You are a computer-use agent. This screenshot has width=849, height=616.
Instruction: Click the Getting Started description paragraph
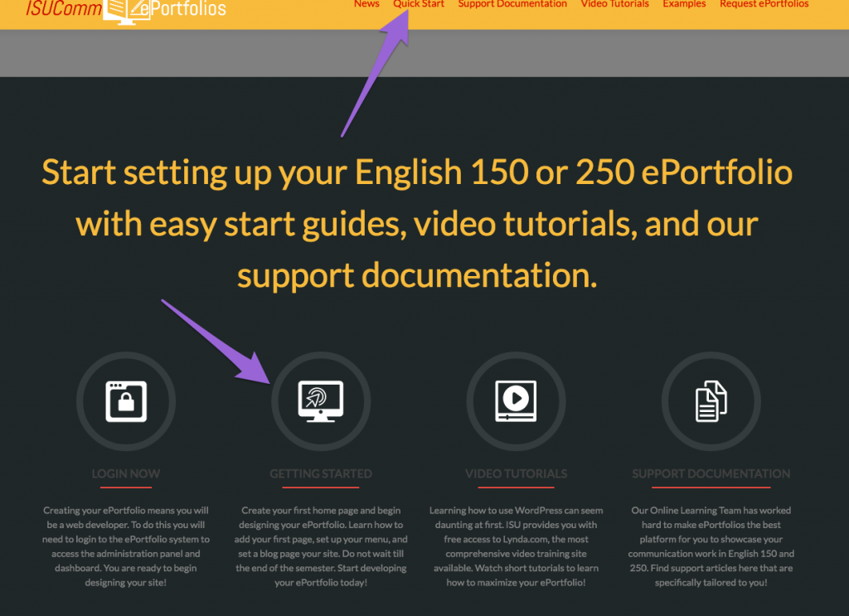(x=321, y=546)
